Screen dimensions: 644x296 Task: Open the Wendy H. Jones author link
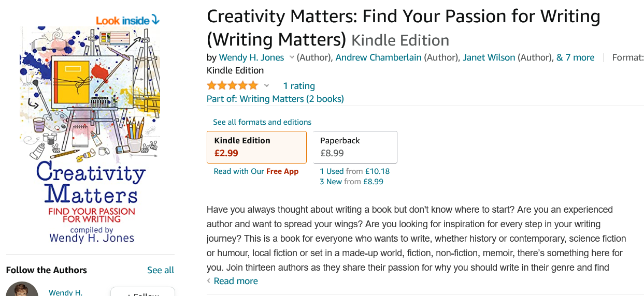251,57
